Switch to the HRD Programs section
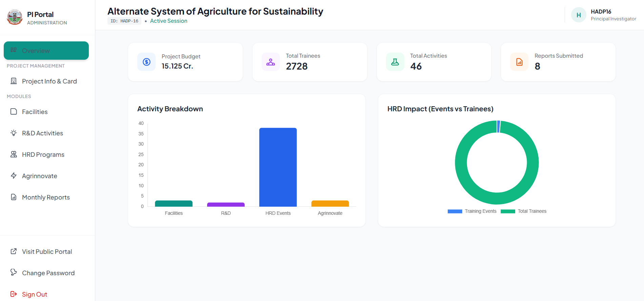644x301 pixels. [43, 154]
